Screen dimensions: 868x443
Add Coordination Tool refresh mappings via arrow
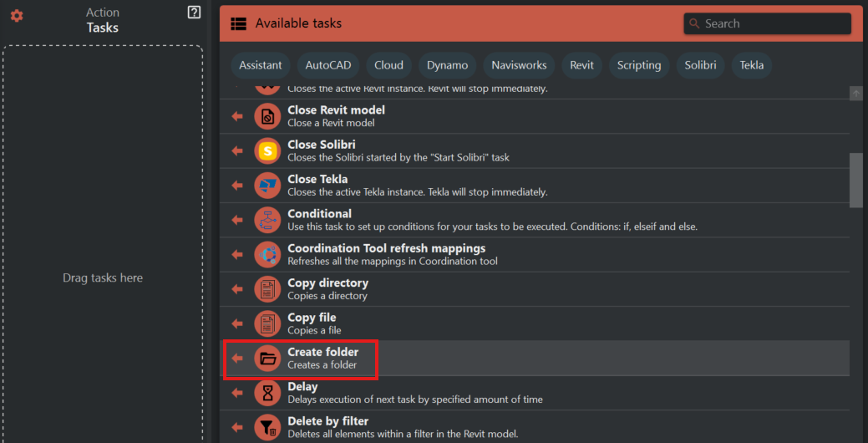[237, 255]
